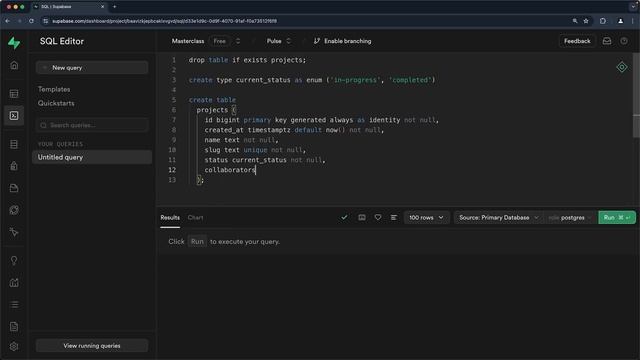The image size is (640, 360).
Task: Click the browser zoom magnifier icon
Action: click(x=575, y=21)
